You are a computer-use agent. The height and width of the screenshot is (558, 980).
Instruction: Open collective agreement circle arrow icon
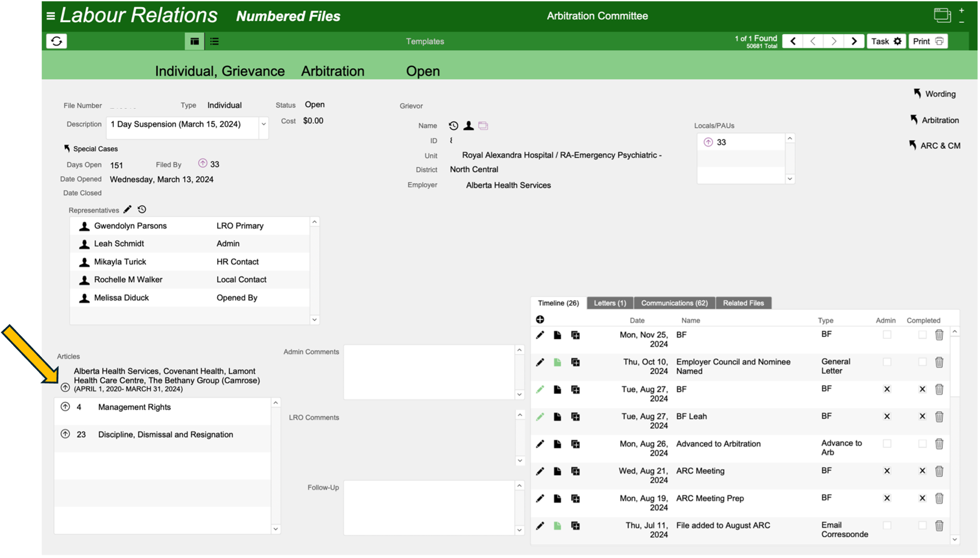click(65, 387)
